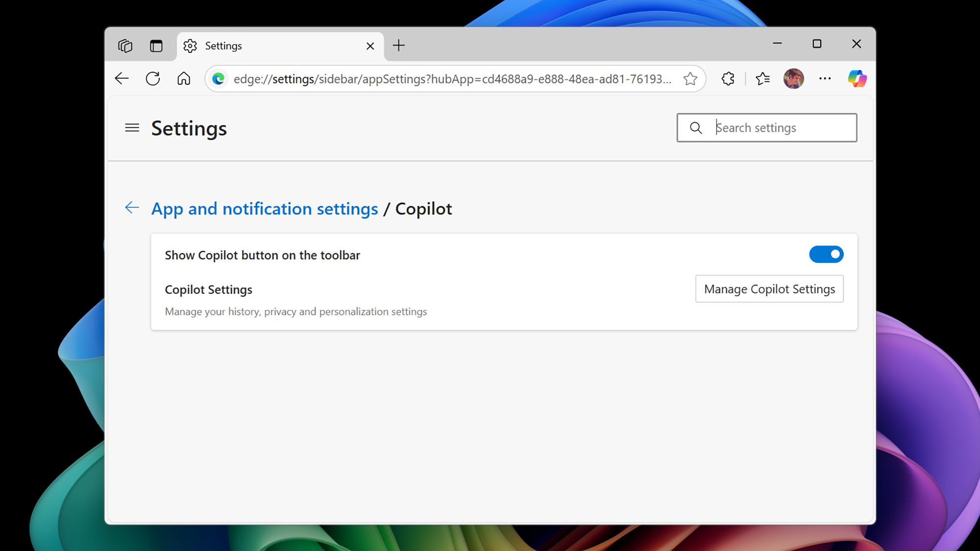Open the Extensions puzzle icon
Viewport: 980px width, 551px height.
tap(728, 78)
